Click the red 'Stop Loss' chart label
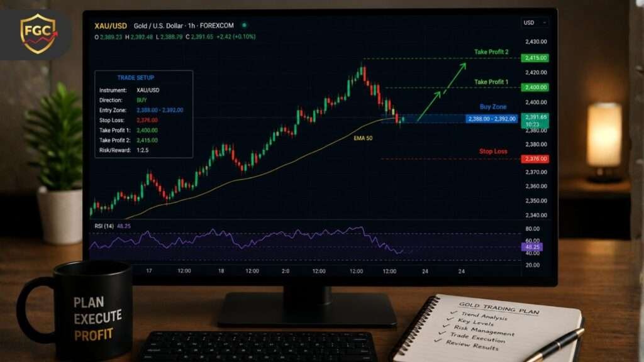The width and height of the screenshot is (644, 362). [x=493, y=151]
